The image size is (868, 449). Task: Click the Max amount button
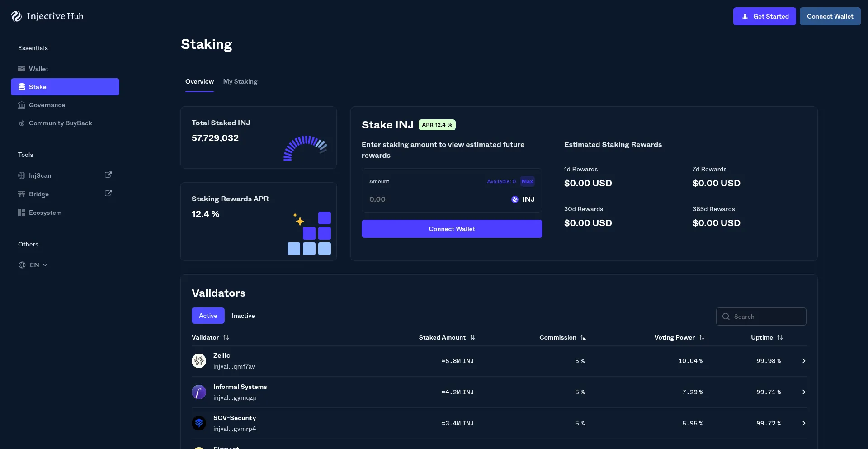(527, 181)
